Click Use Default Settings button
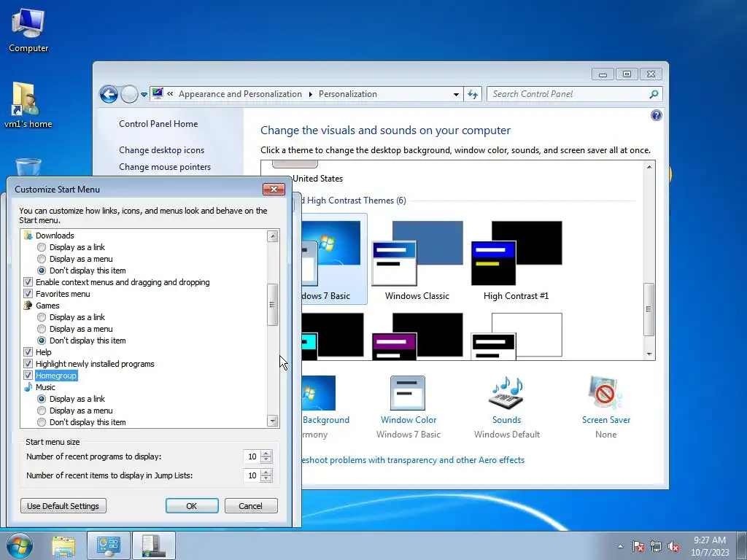This screenshot has height=560, width=747. click(63, 506)
